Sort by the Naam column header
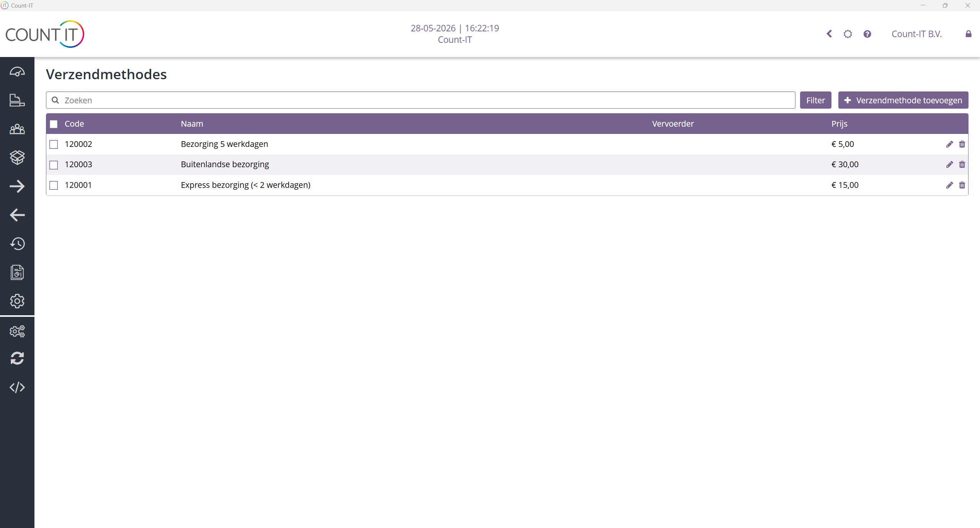Screen dimensions: 980x528 tap(192, 124)
